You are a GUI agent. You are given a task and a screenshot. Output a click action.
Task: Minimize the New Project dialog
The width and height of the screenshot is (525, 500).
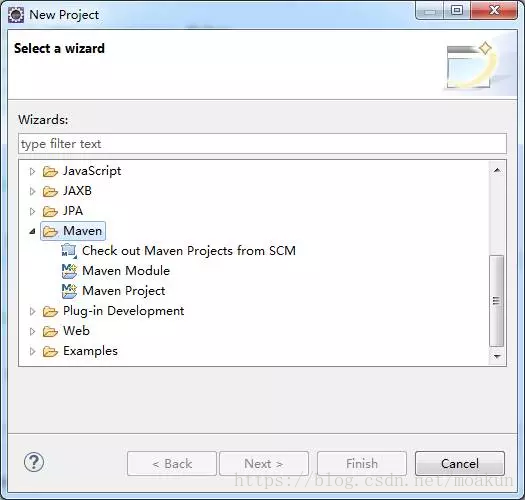(x=430, y=11)
